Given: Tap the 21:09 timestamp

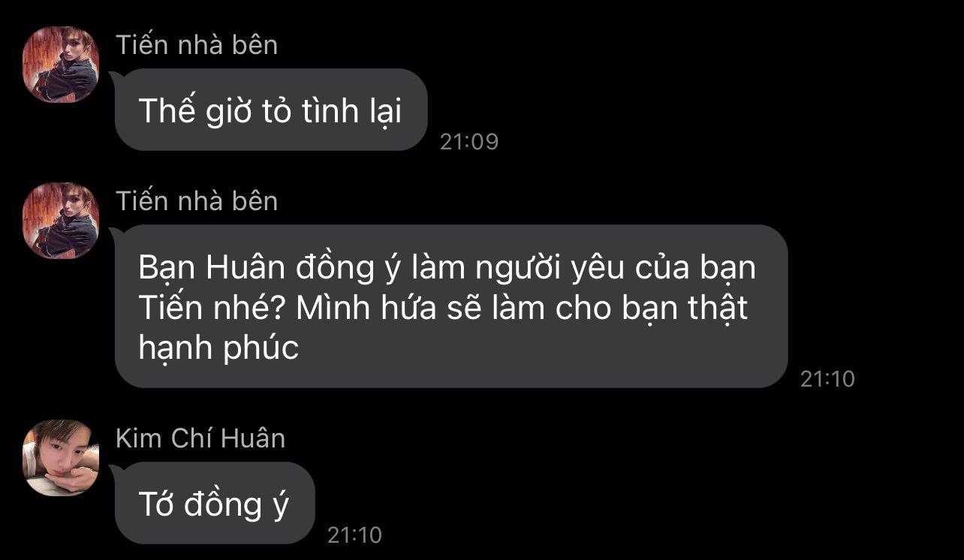Looking at the screenshot, I should pos(469,142).
